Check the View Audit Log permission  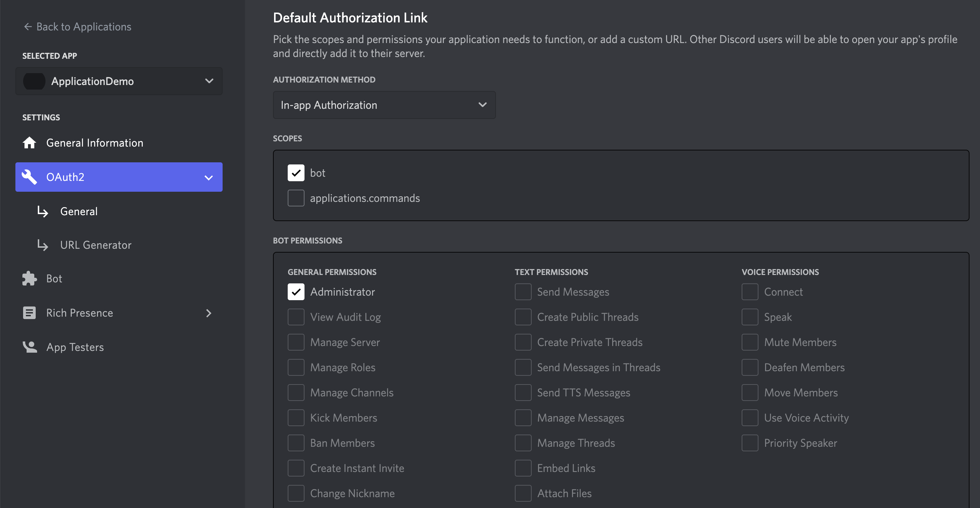[x=296, y=317]
